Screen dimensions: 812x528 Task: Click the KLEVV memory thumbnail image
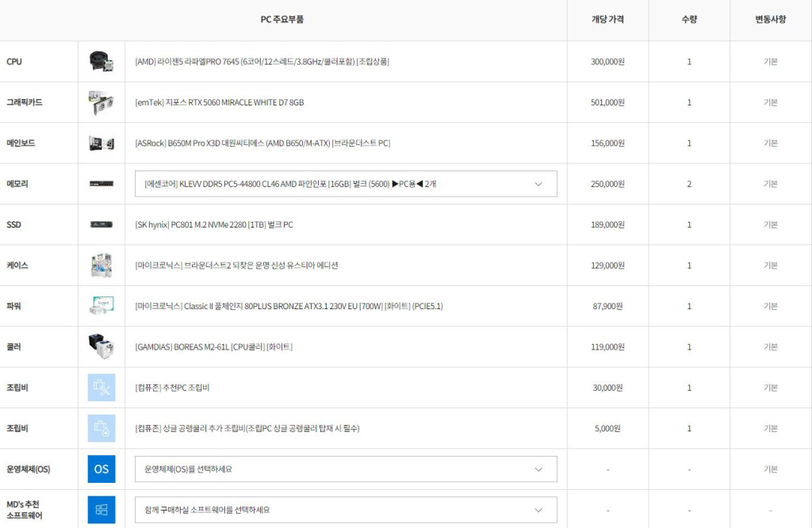101,184
